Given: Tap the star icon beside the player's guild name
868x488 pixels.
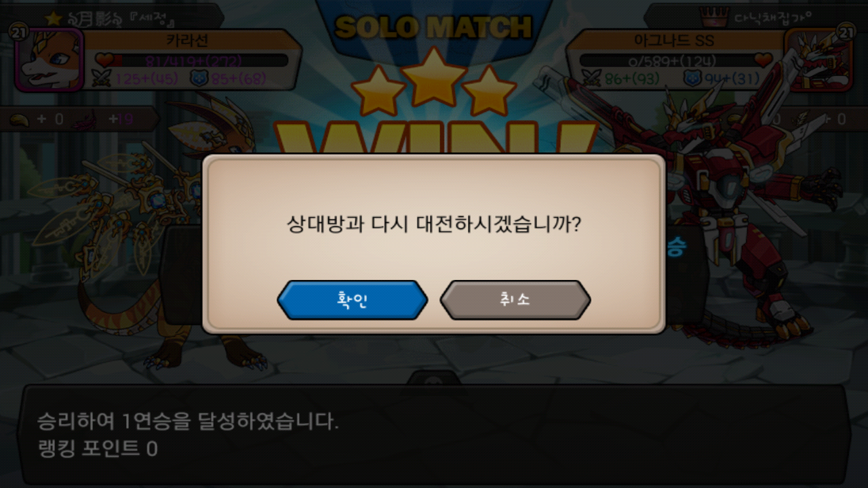Looking at the screenshot, I should [x=52, y=17].
